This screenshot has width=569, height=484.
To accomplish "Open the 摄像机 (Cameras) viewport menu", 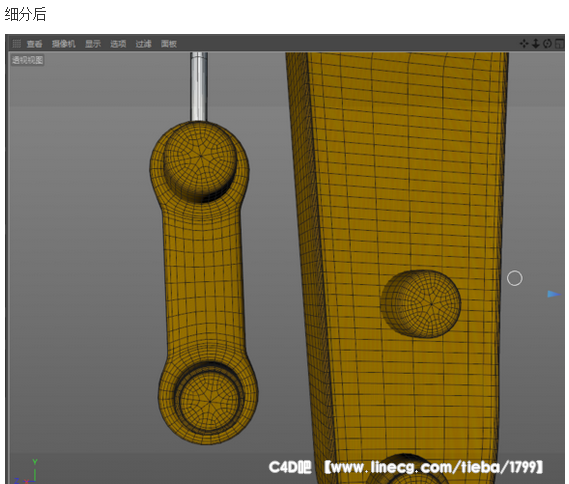I will [x=64, y=44].
